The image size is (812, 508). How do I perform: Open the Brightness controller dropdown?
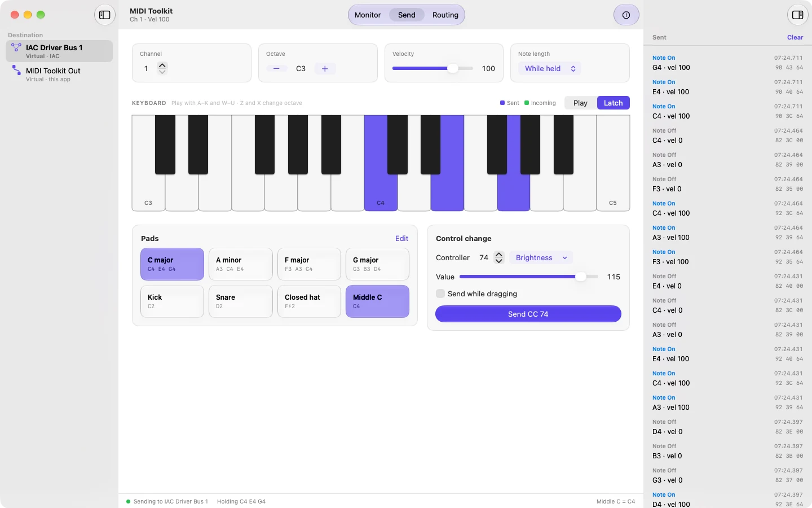point(541,257)
